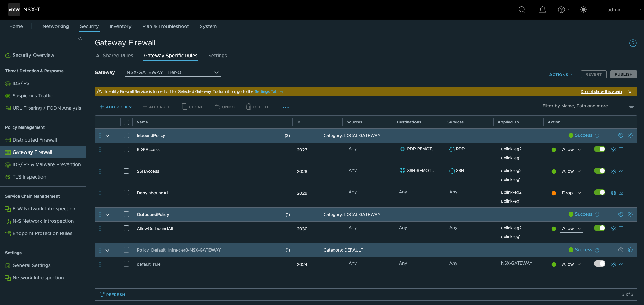Select all rows with header checkbox
Viewport: 644px width, 305px height.
coord(126,122)
